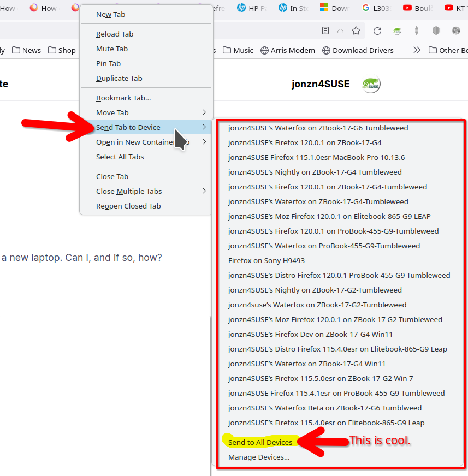Open the jonzn4SUSE username link
The width and height of the screenshot is (468, 476).
tap(321, 84)
